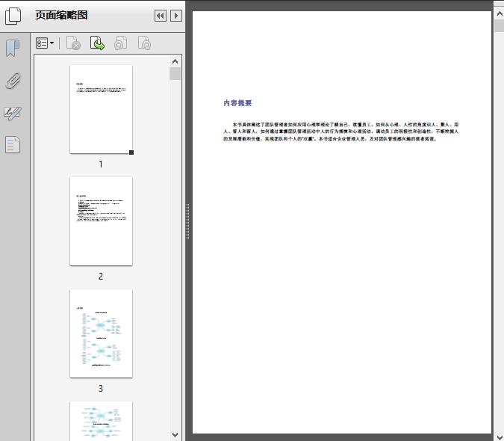Open the attachments paperclip panel
The width and height of the screenshot is (504, 441).
coord(13,81)
